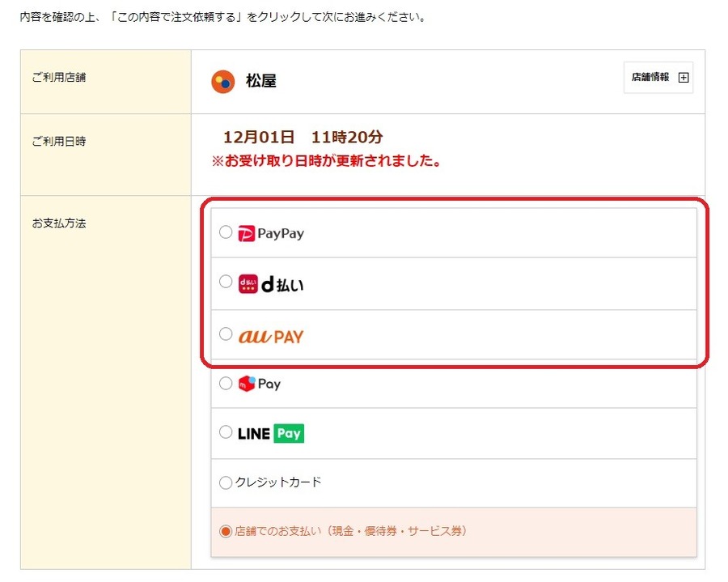Click the au PAY logo

click(x=271, y=336)
